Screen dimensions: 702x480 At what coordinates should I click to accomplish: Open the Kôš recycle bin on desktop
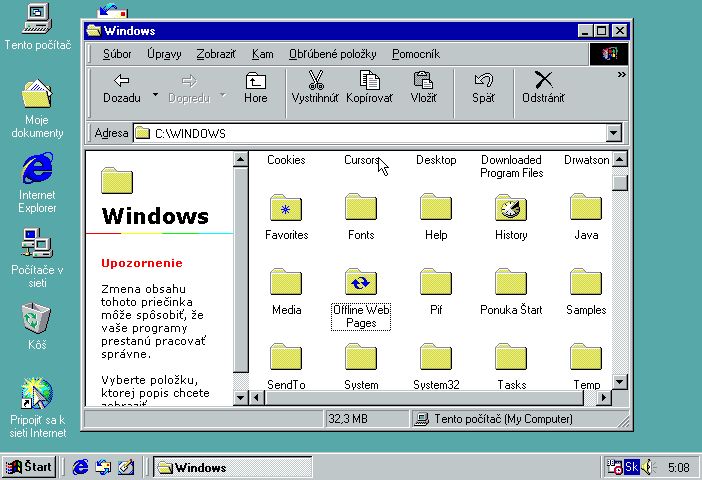click(x=37, y=319)
